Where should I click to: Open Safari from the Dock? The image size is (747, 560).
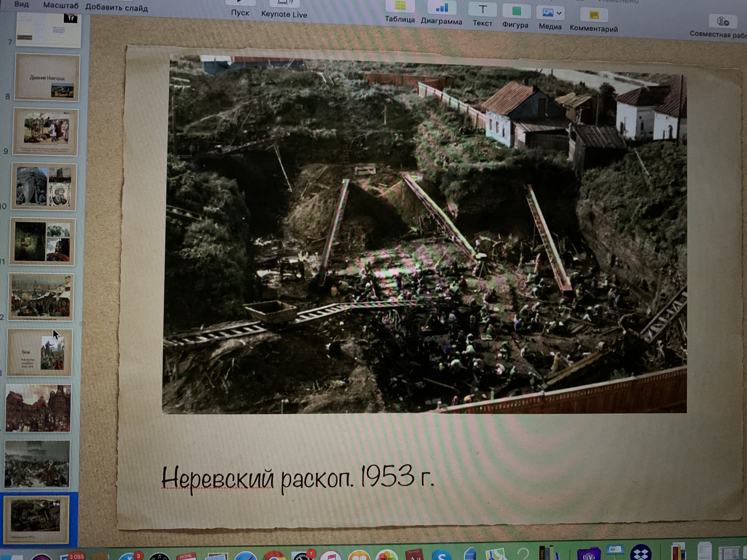click(x=246, y=556)
